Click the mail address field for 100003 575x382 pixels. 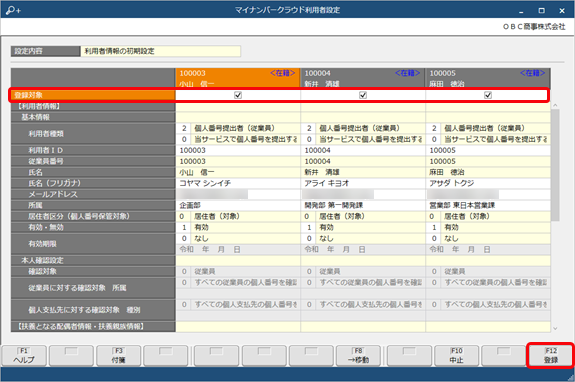238,194
